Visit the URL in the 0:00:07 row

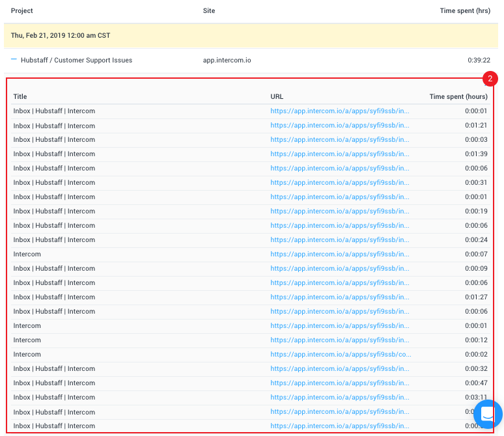pyautogui.click(x=340, y=254)
